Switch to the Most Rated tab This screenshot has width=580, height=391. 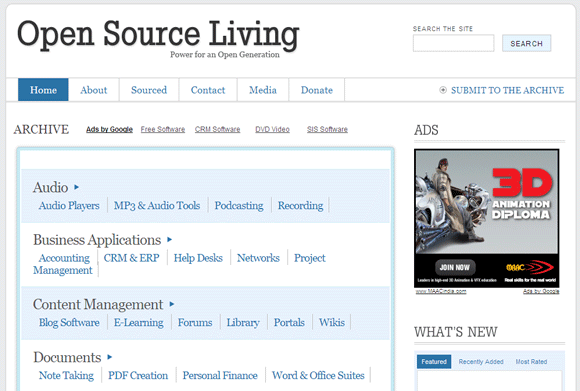531,361
